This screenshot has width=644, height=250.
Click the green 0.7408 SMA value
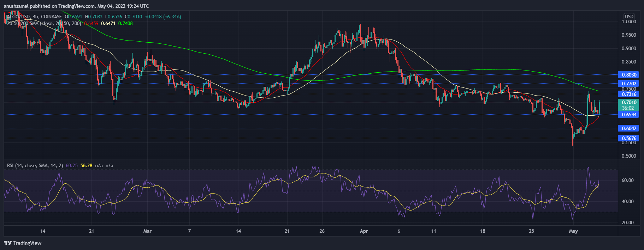(x=125, y=23)
